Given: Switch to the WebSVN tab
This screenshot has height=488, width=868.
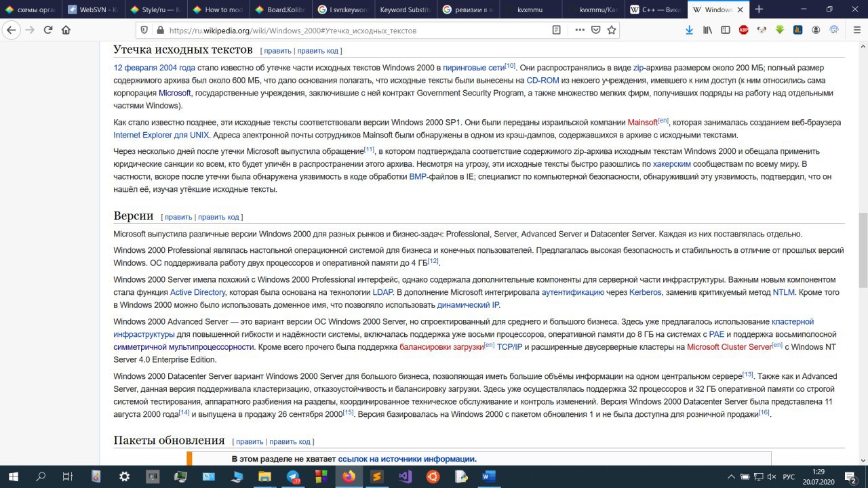Looking at the screenshot, I should tap(92, 10).
